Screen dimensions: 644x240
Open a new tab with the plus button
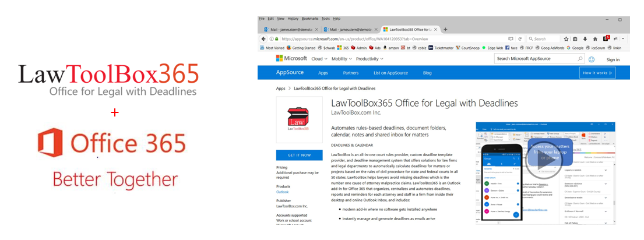[x=446, y=30]
